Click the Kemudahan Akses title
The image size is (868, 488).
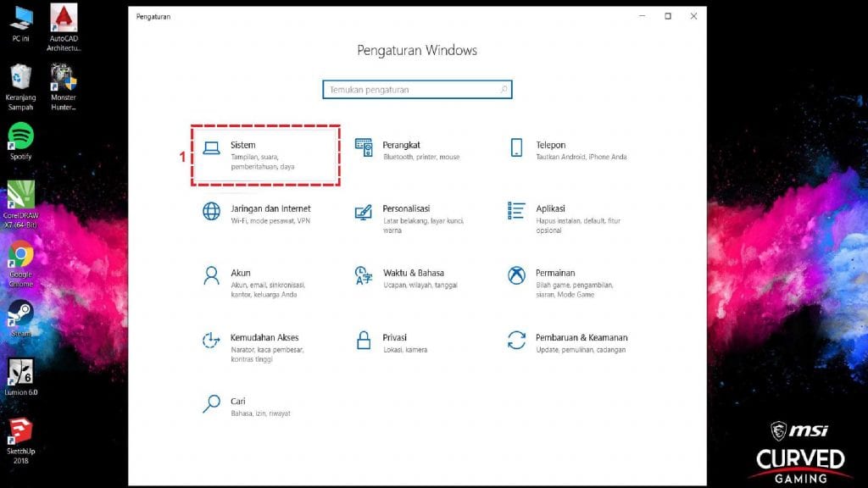pos(264,337)
